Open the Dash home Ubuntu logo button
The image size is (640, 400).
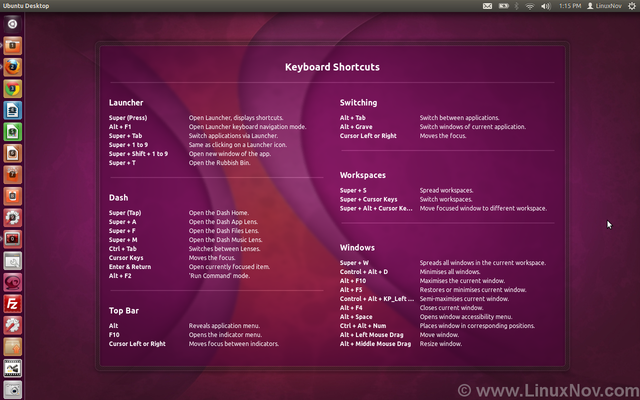(12, 24)
